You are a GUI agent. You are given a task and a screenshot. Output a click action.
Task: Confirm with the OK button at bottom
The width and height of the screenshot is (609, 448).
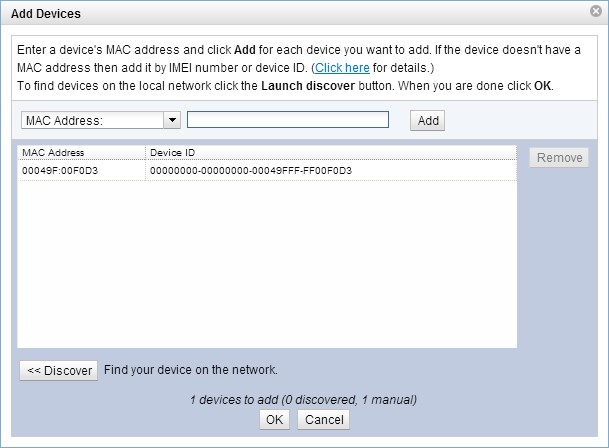coord(274,420)
